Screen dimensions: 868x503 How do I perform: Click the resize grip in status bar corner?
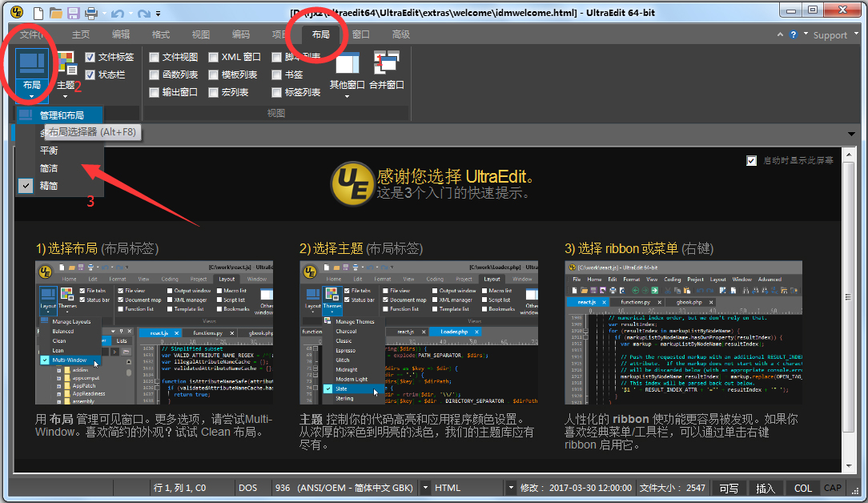tap(854, 490)
